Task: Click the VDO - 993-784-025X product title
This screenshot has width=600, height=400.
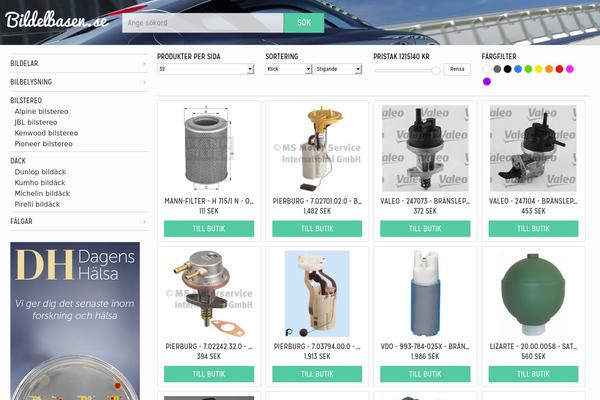Action: (x=425, y=346)
